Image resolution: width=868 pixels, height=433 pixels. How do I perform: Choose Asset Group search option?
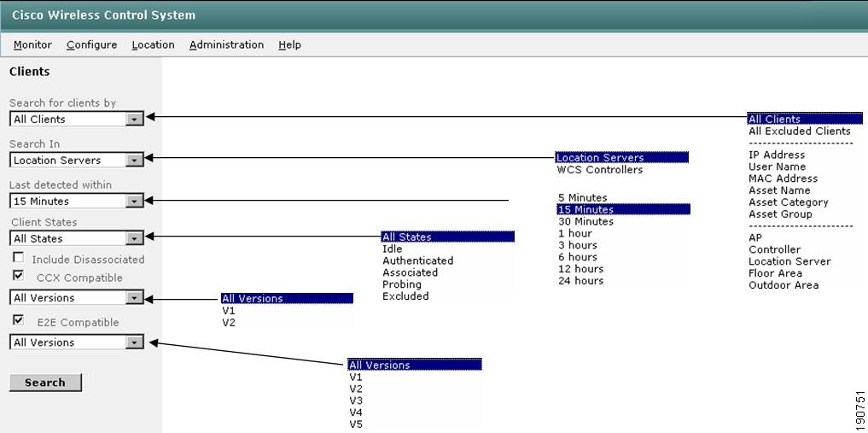(780, 214)
